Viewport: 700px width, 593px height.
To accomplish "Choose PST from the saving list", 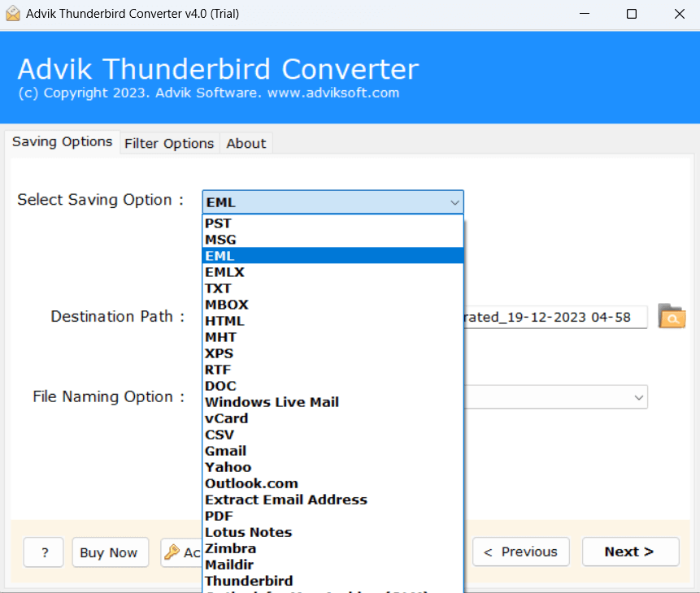I will click(333, 223).
